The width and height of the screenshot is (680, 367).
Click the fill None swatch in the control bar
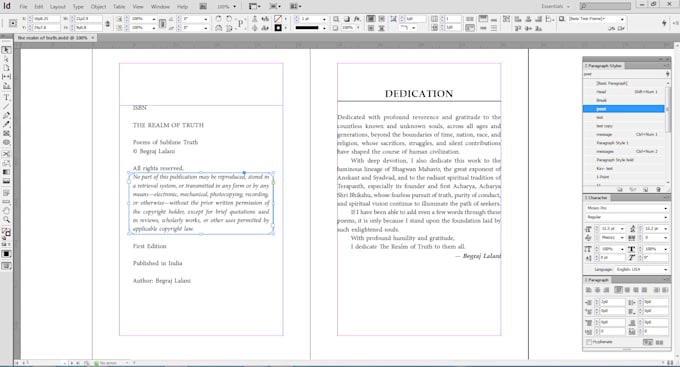[x=278, y=19]
